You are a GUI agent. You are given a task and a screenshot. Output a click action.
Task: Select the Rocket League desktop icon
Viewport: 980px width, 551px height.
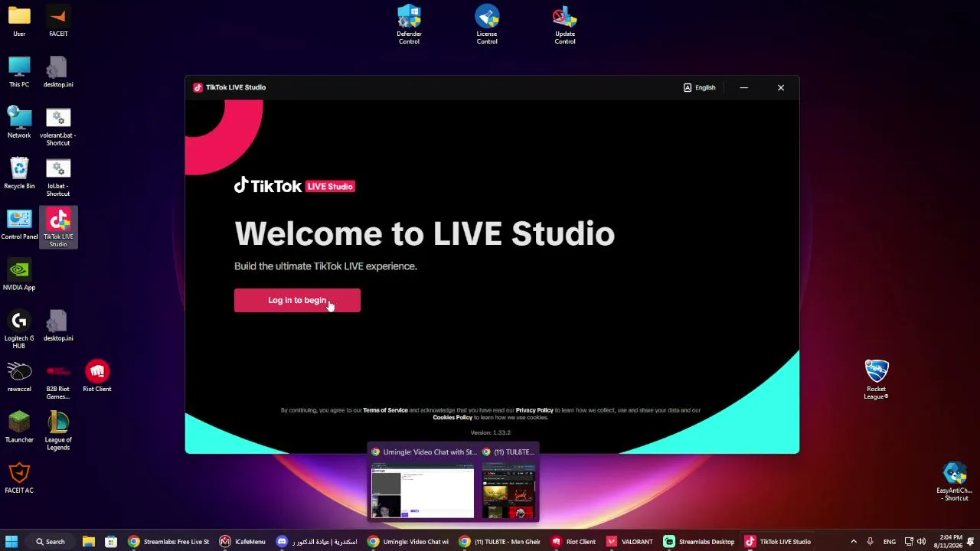click(x=876, y=380)
